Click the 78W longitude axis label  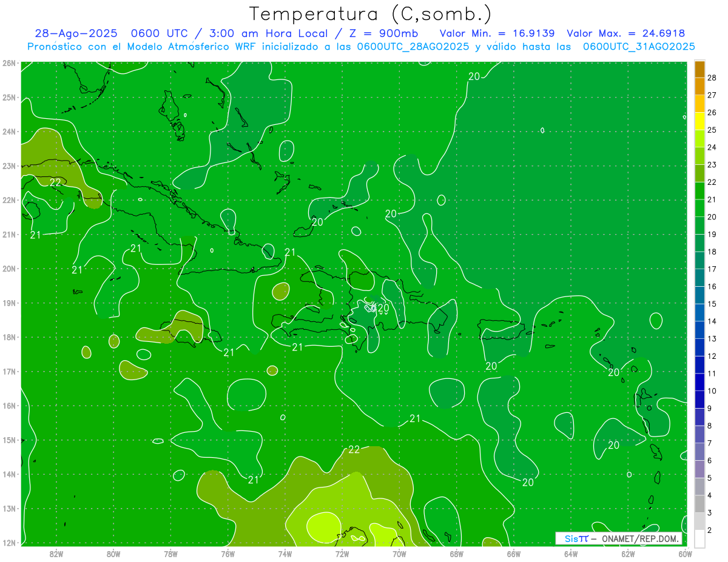point(170,554)
